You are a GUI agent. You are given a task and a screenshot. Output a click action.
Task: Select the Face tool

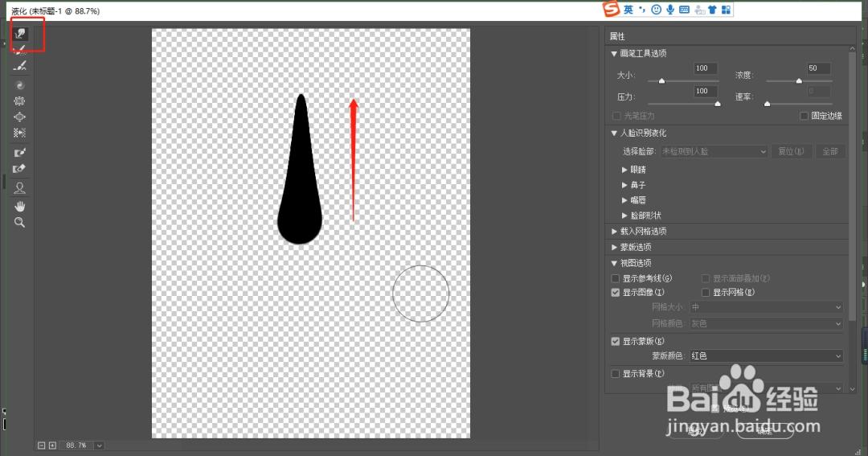tap(20, 188)
